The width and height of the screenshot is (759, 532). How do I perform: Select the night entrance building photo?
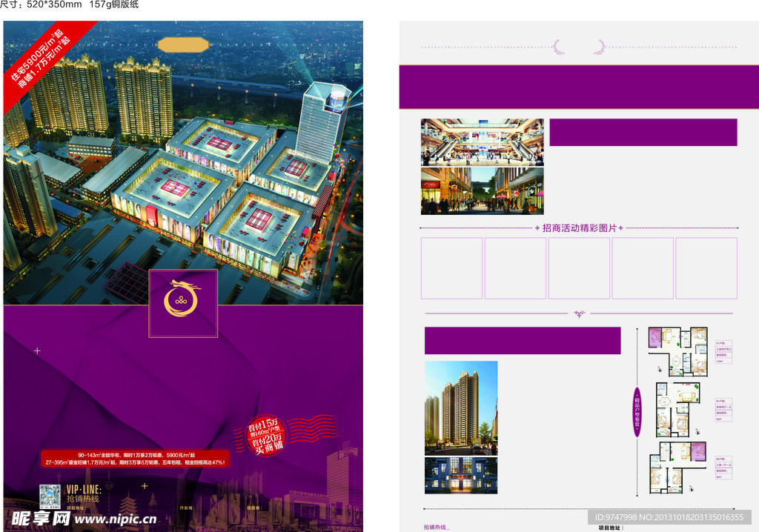click(x=460, y=475)
